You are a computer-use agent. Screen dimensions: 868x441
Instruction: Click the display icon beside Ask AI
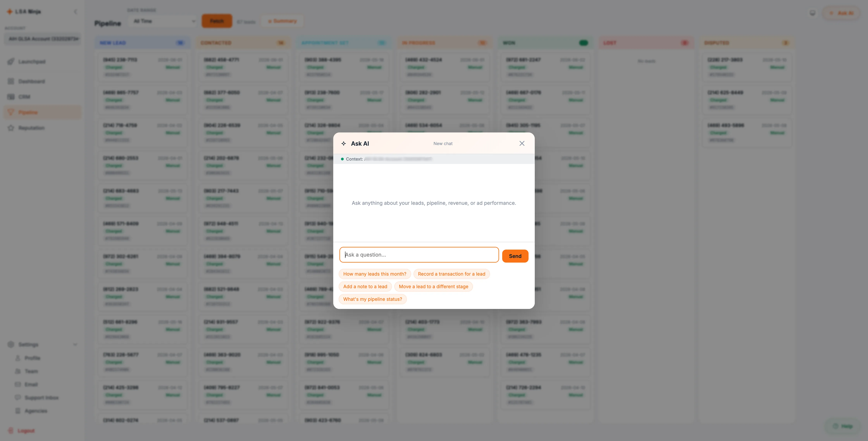click(812, 13)
